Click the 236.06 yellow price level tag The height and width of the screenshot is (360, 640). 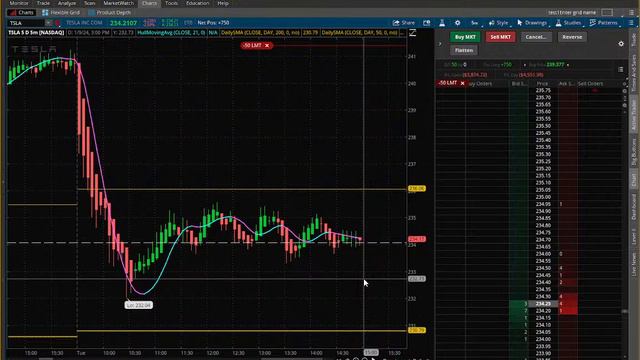tap(417, 189)
